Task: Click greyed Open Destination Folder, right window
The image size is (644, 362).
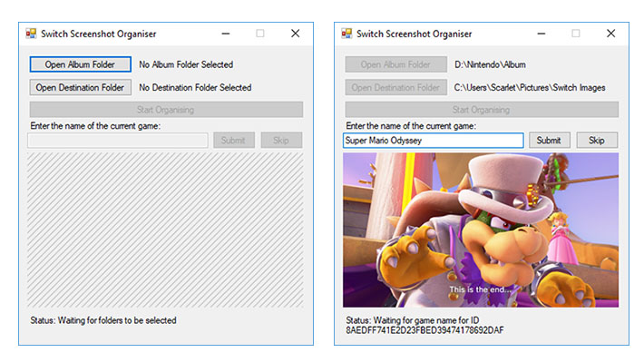Action: (x=396, y=87)
